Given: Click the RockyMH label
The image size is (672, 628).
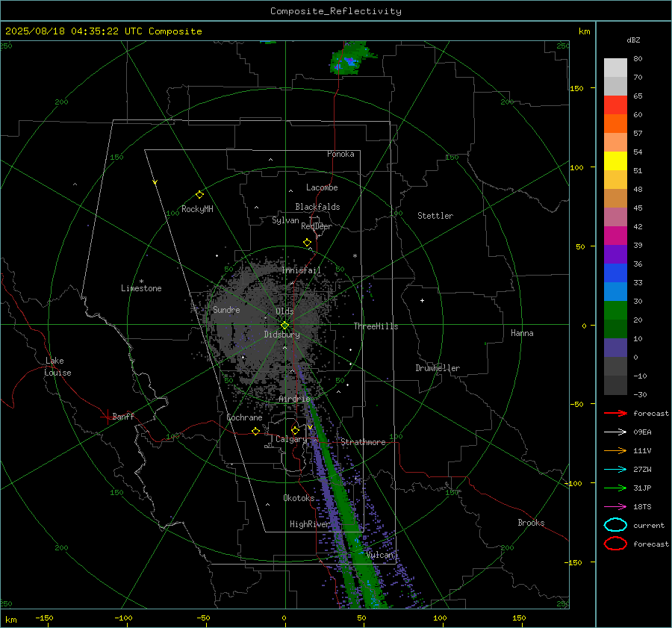Looking at the screenshot, I should (x=197, y=209).
